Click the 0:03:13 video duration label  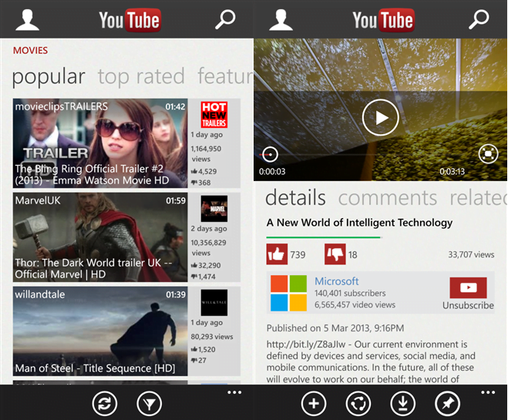pyautogui.click(x=452, y=171)
